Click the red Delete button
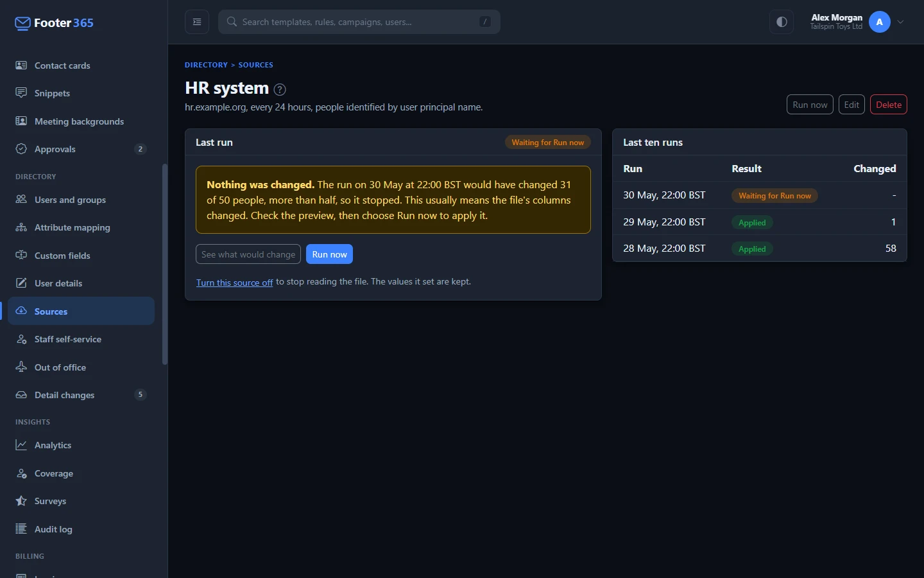This screenshot has width=924, height=578. pos(889,105)
